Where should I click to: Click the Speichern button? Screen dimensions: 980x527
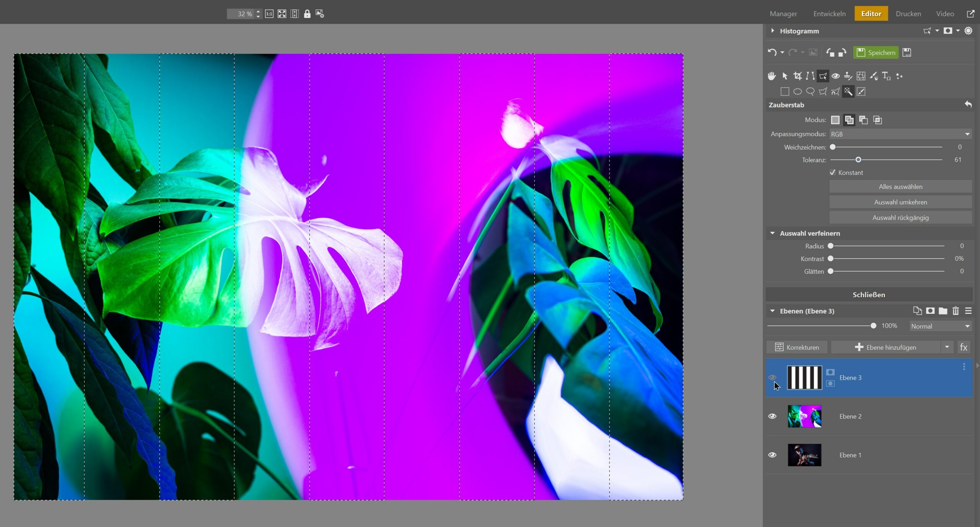click(876, 52)
